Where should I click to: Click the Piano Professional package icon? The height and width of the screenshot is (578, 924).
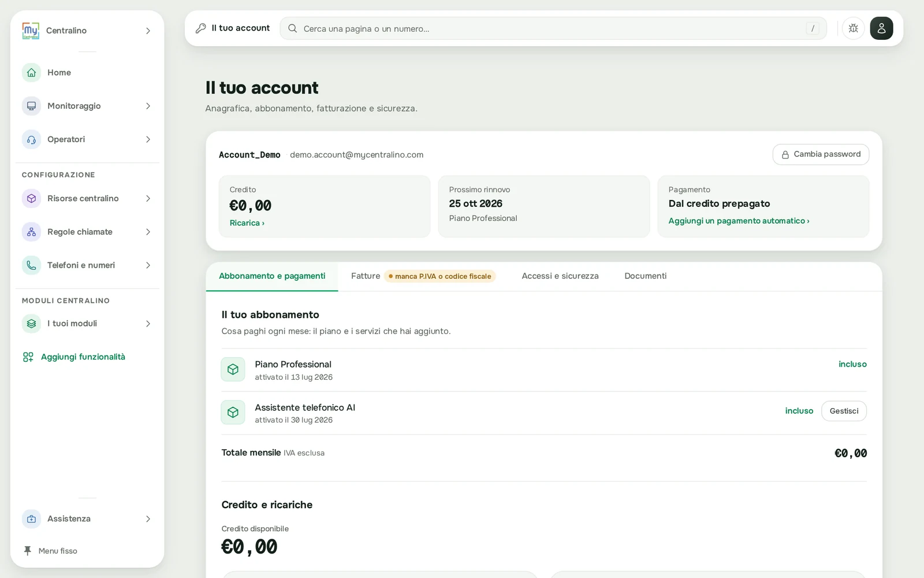[233, 369]
